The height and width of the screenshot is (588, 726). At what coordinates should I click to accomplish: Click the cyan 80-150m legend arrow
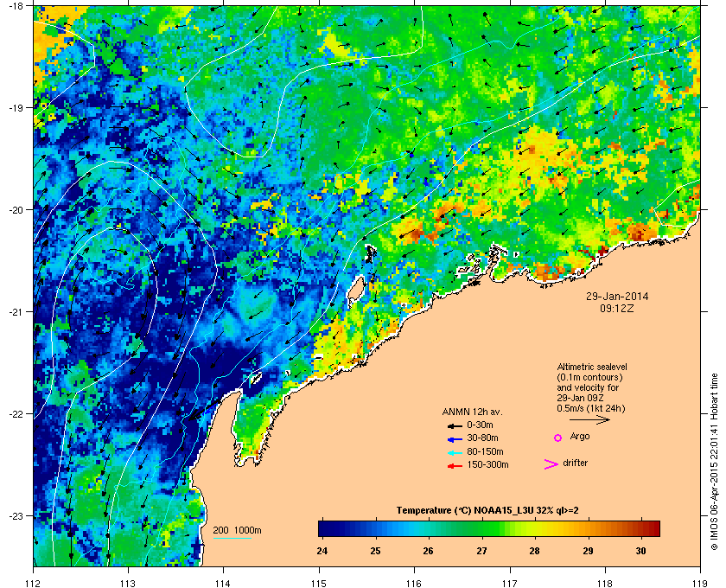pyautogui.click(x=455, y=452)
